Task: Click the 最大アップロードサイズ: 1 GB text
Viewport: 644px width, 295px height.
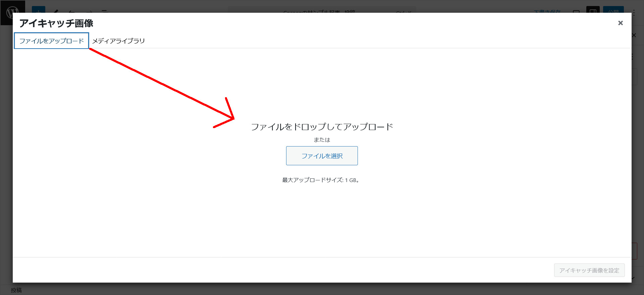Action: point(321,180)
